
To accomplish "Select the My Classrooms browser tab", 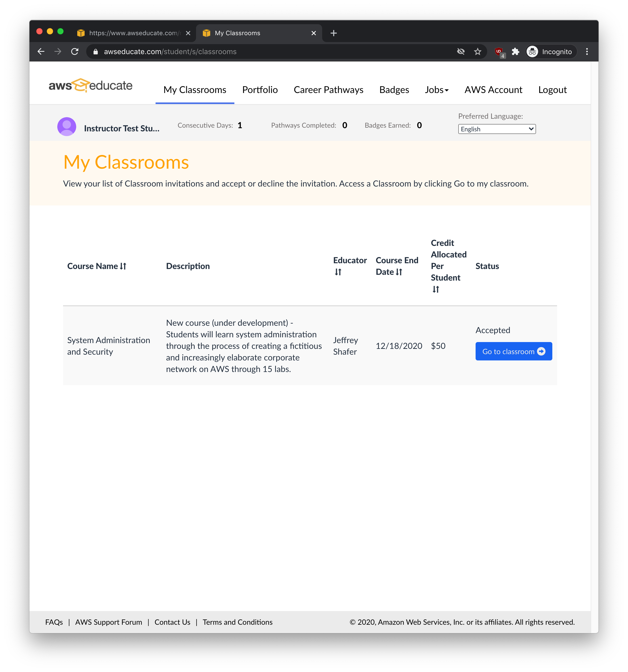I will (x=259, y=33).
